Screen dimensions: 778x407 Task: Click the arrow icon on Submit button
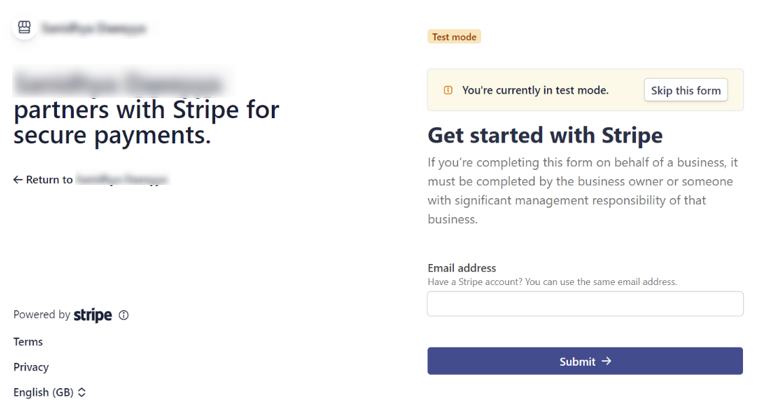click(x=607, y=361)
